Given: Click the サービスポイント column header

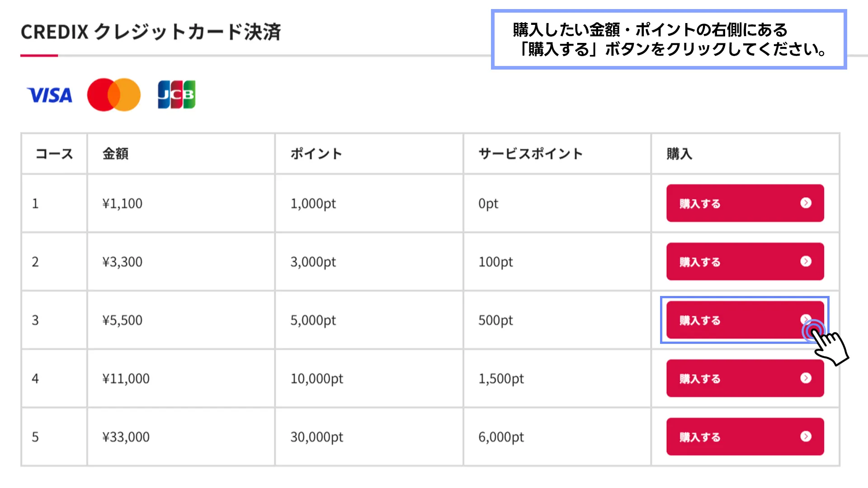Looking at the screenshot, I should coord(531,154).
